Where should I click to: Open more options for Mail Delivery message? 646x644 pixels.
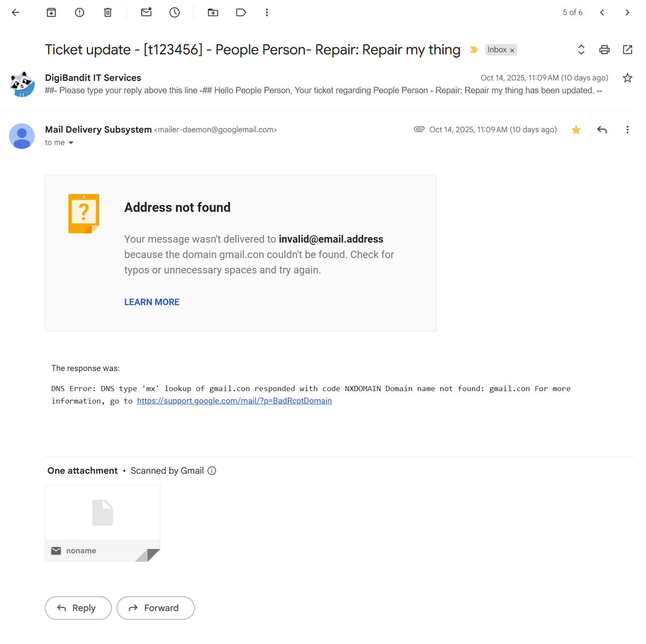point(628,130)
